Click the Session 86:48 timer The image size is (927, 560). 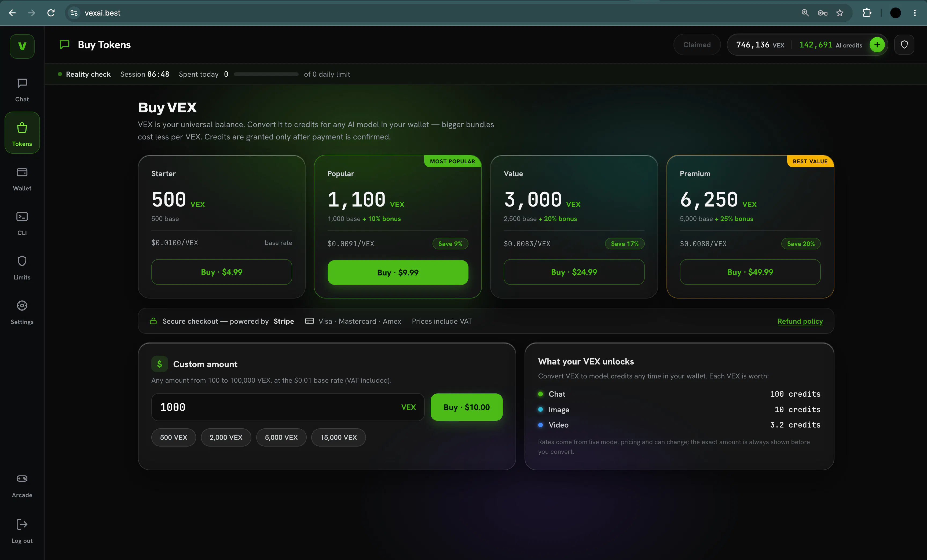(x=144, y=74)
